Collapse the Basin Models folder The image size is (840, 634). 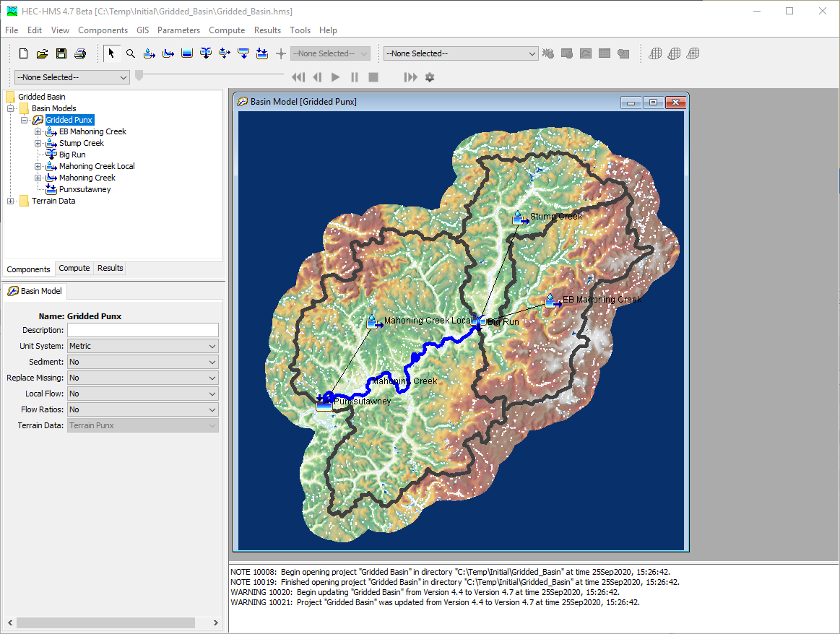tap(11, 108)
